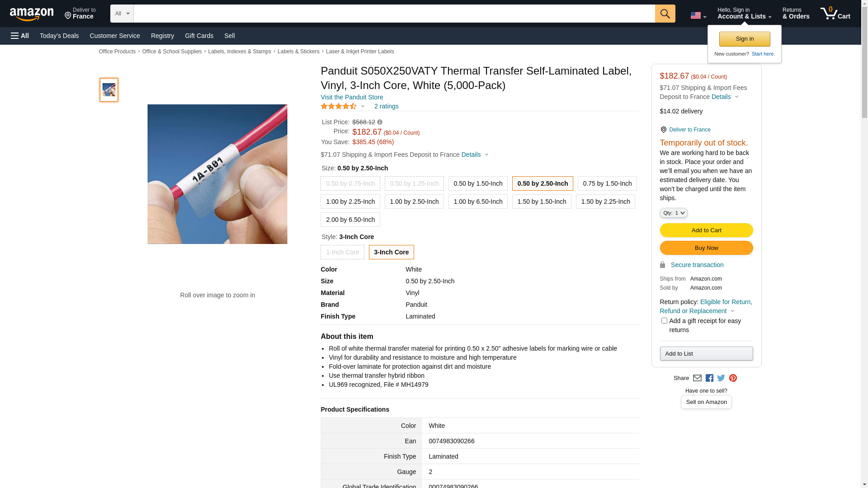Click the Amazon logo

[x=32, y=14]
